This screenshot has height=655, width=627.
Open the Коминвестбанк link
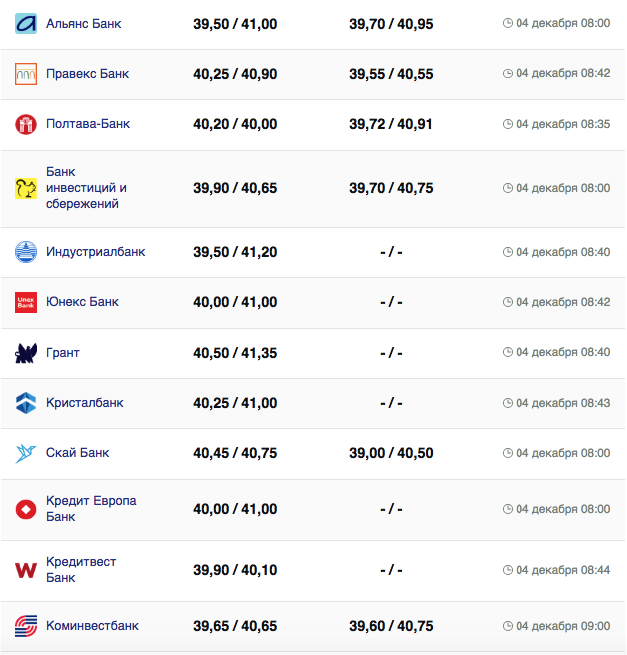[x=92, y=626]
